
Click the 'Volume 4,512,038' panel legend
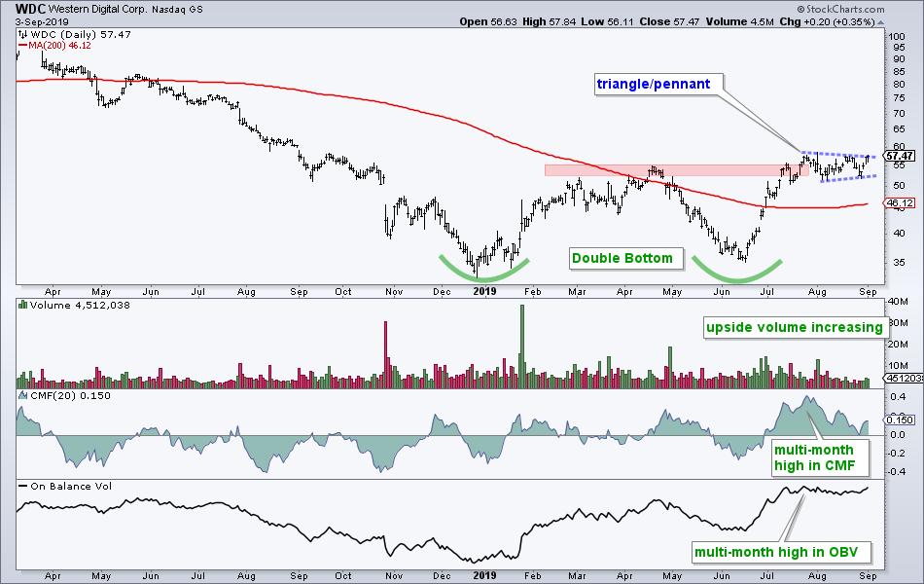(x=75, y=306)
